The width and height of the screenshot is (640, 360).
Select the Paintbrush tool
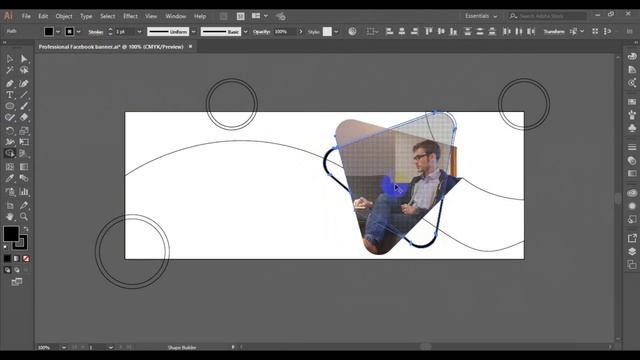[x=24, y=106]
